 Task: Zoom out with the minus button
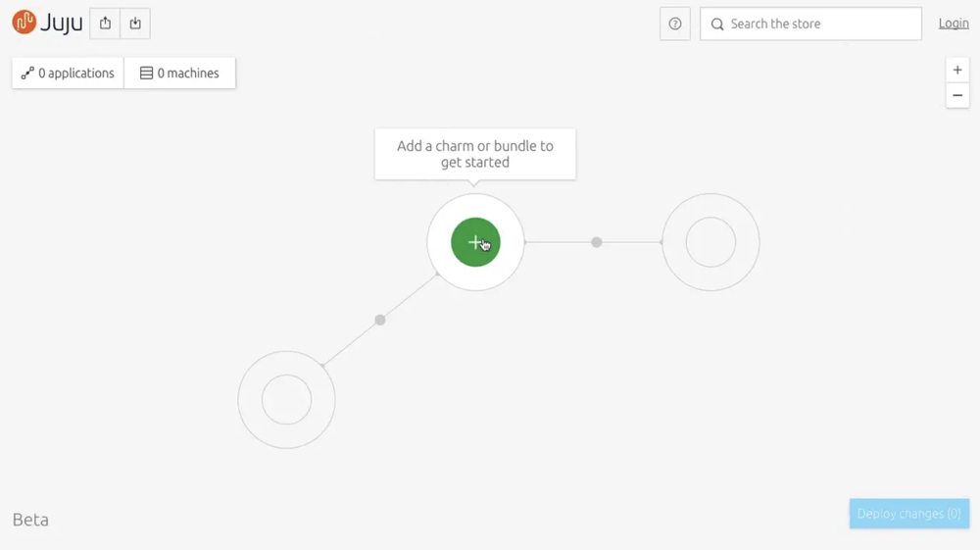(x=957, y=96)
